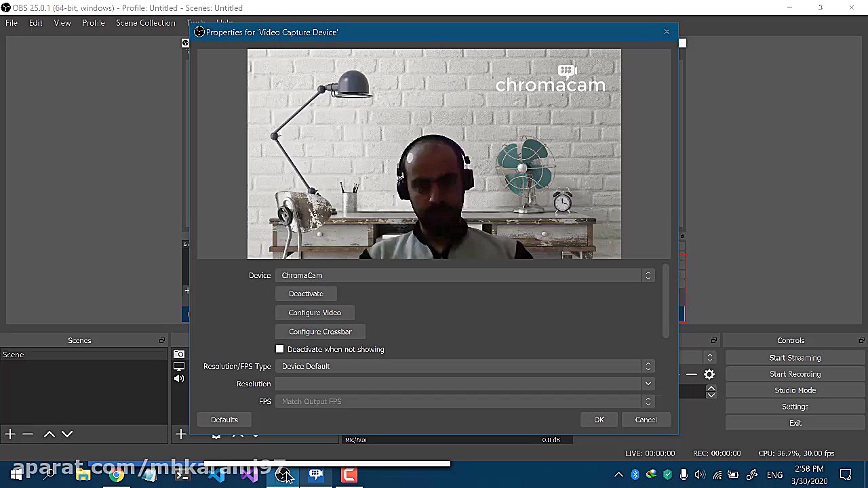Open the volume tray icon
Viewport: 868px width, 488px height.
pyautogui.click(x=700, y=474)
